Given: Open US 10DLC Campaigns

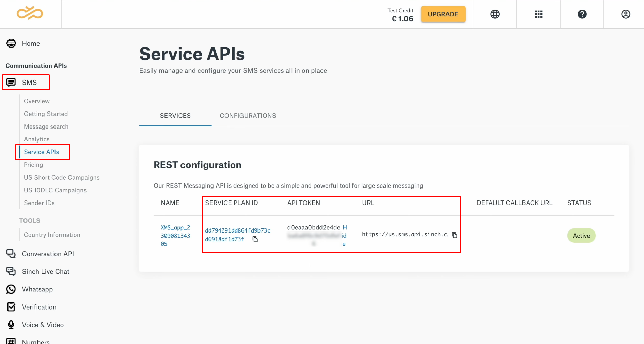Looking at the screenshot, I should pos(55,190).
